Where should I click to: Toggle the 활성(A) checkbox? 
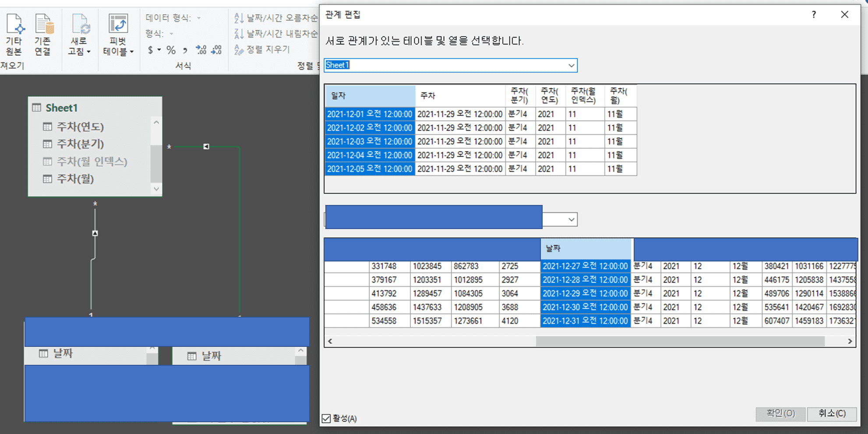click(x=326, y=419)
